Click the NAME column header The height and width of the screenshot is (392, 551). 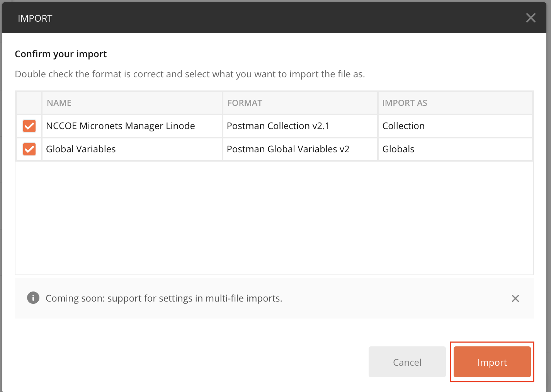pos(132,103)
